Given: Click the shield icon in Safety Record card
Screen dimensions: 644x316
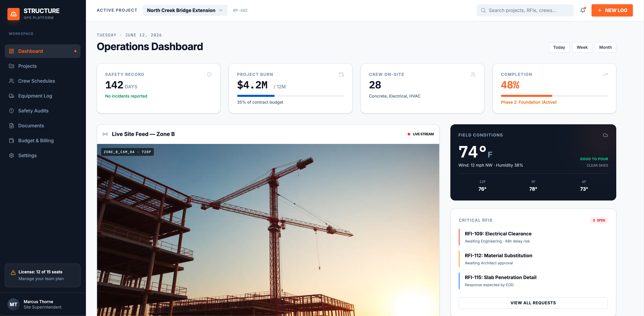Looking at the screenshot, I should pyautogui.click(x=209, y=74).
